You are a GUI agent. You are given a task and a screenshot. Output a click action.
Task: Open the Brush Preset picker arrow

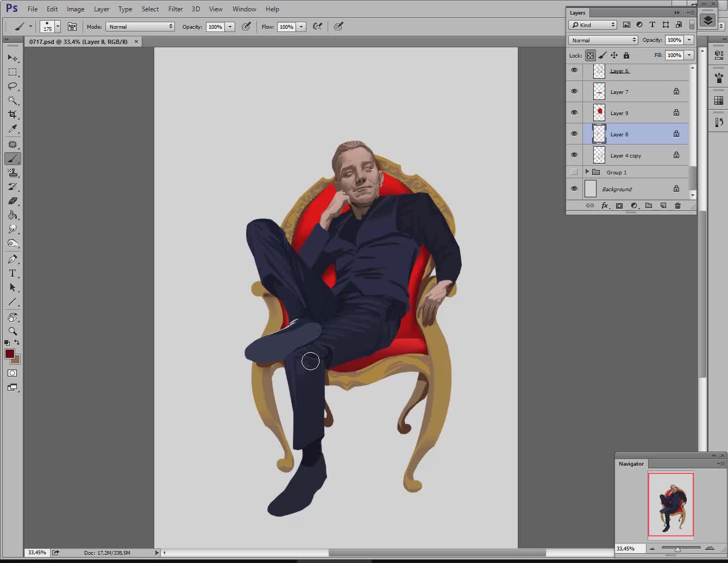point(58,27)
